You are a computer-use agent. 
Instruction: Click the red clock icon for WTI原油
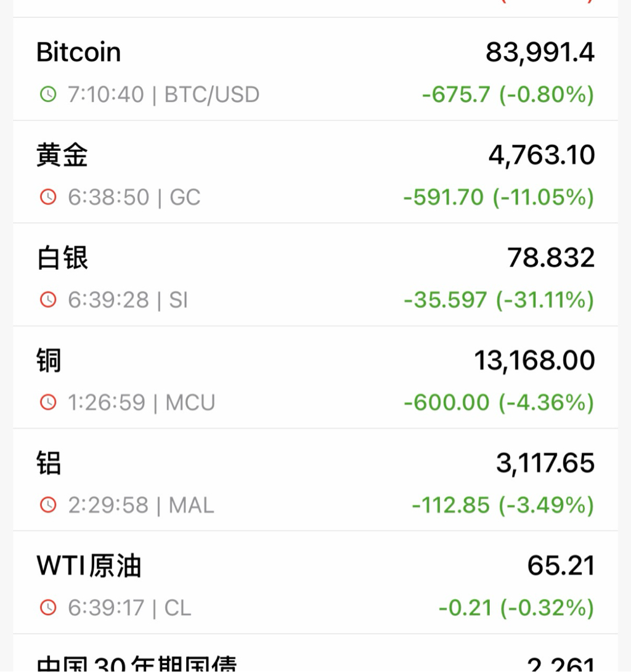point(47,608)
